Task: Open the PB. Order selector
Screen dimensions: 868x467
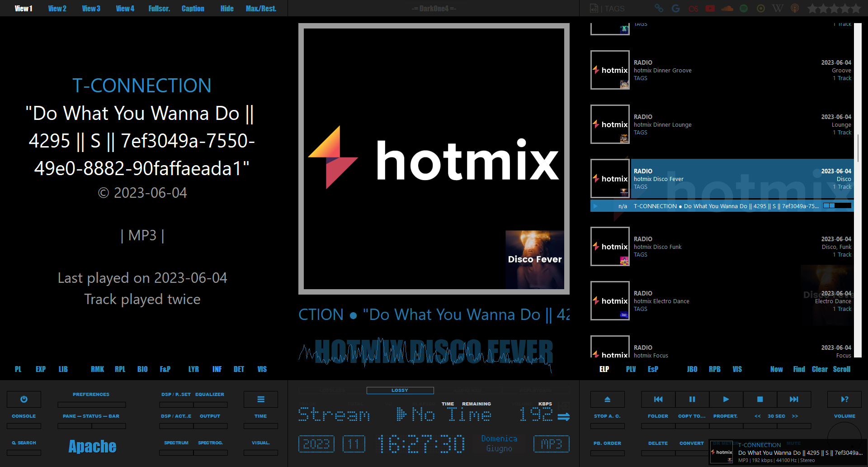Action: tap(607, 443)
